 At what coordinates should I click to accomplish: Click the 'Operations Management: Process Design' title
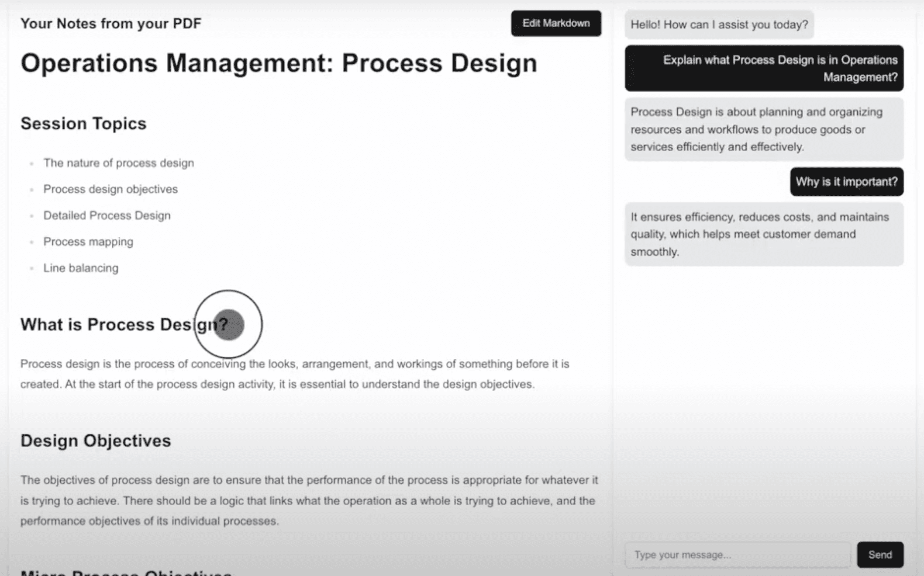click(279, 63)
